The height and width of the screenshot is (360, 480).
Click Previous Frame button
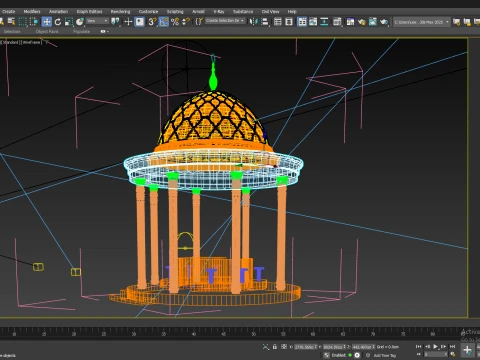[x=427, y=347]
